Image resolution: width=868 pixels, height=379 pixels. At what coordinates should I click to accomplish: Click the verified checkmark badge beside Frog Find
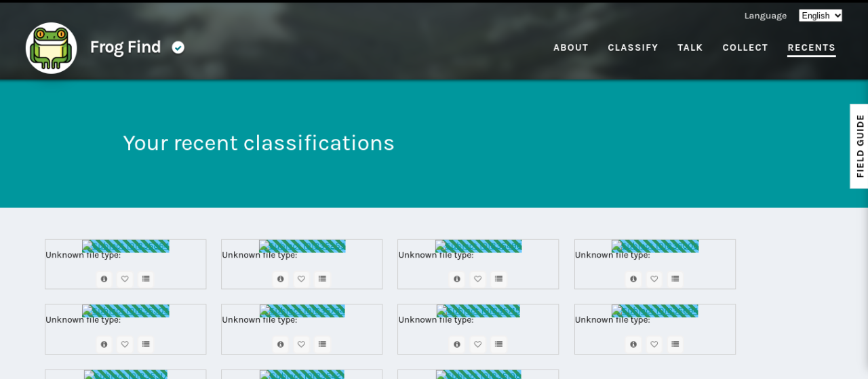[x=178, y=47]
